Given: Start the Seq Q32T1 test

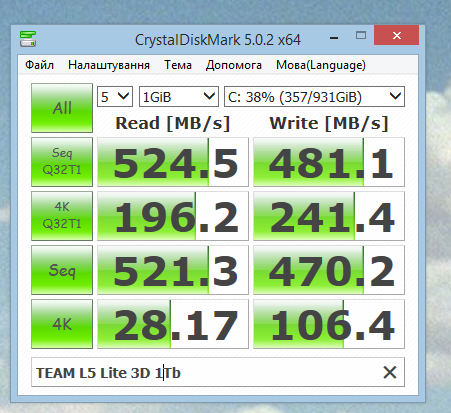Looking at the screenshot, I should click(x=62, y=162).
